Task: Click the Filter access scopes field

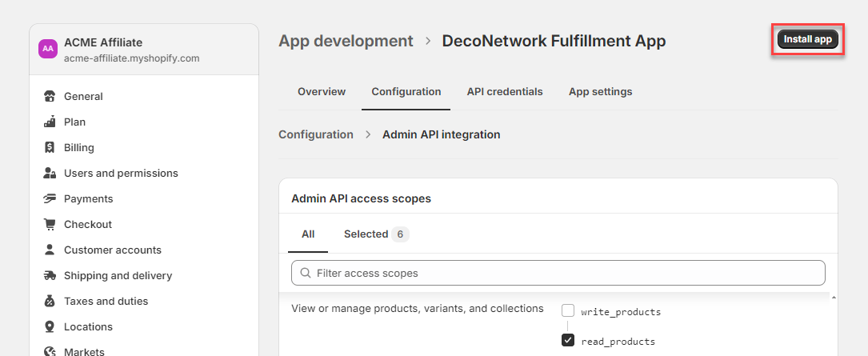Action: point(558,273)
